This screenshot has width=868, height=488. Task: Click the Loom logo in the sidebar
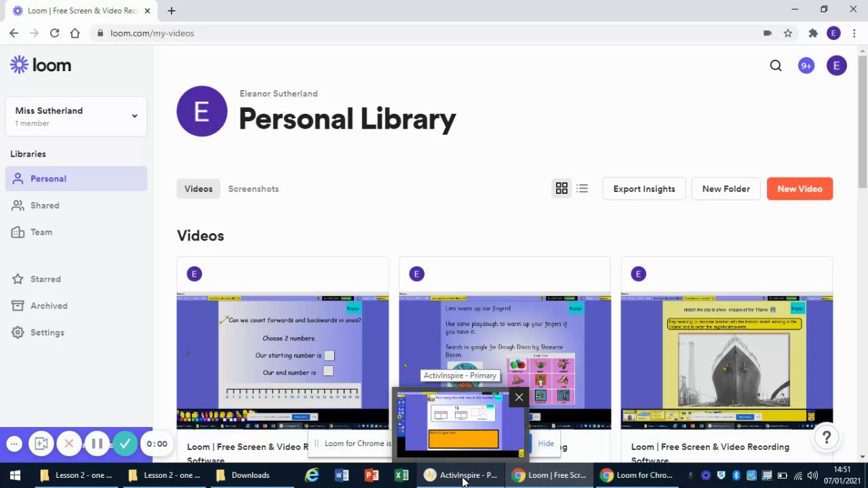pos(41,65)
